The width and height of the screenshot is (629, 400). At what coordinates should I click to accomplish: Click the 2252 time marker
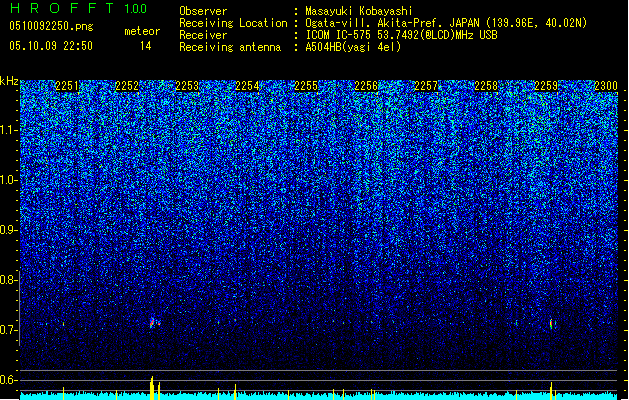click(x=127, y=86)
